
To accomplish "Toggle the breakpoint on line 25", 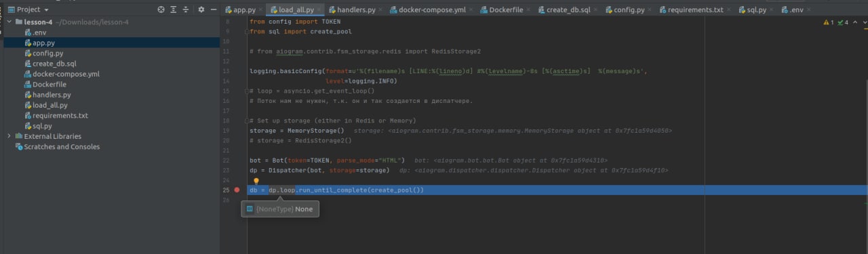I will (x=237, y=190).
